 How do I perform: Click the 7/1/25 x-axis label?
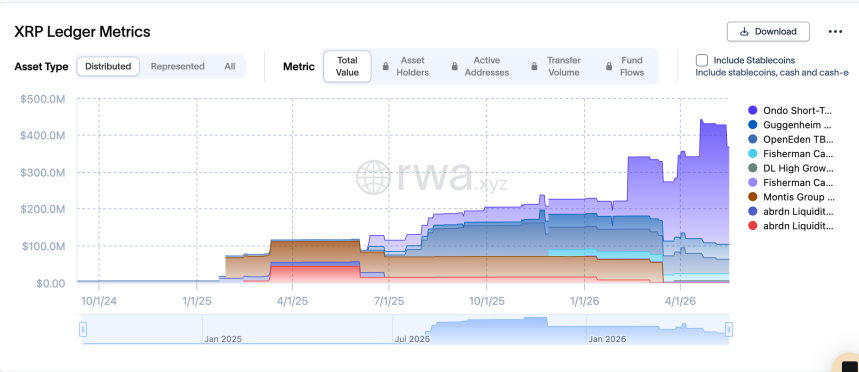[x=389, y=301]
